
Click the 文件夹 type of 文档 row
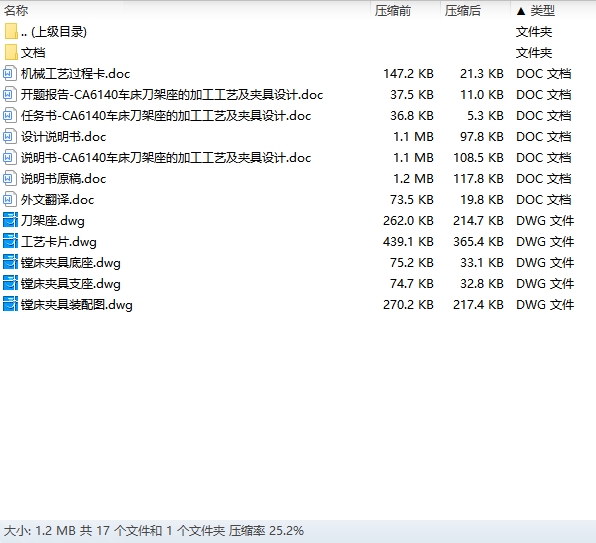point(534,52)
